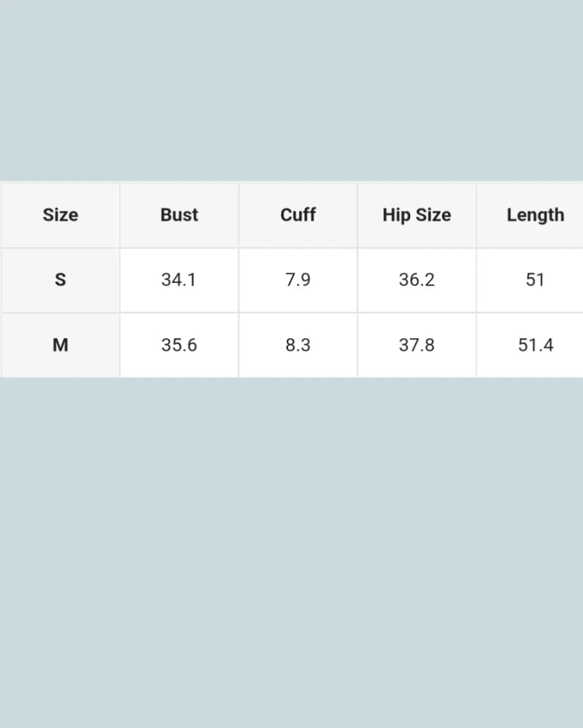Select the 8.3 cuff value
Image resolution: width=583 pixels, height=728 pixels.
(298, 345)
